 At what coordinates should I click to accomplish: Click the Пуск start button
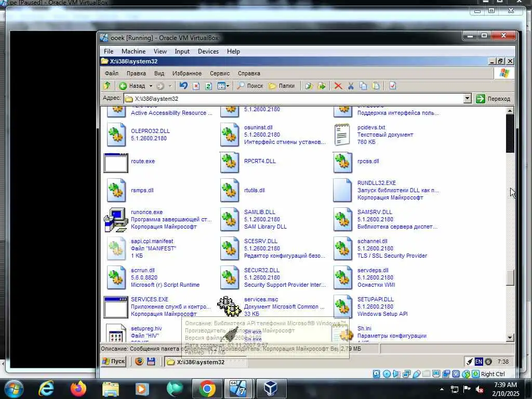[x=114, y=362]
